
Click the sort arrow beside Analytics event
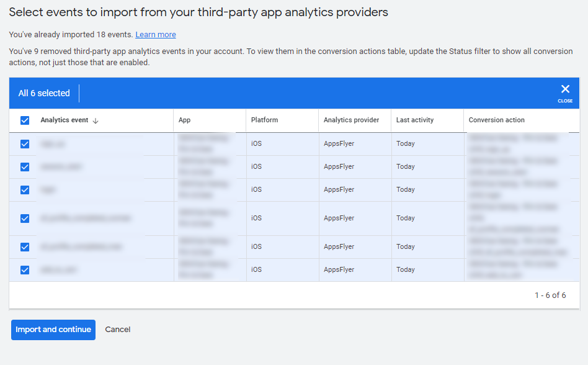(x=96, y=120)
